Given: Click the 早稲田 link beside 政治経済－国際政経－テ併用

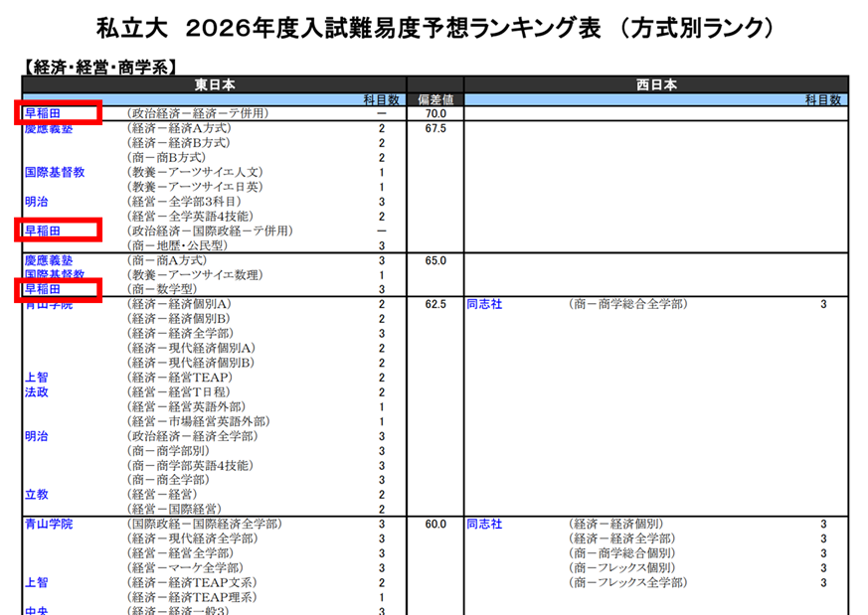Looking at the screenshot, I should 43,231.
